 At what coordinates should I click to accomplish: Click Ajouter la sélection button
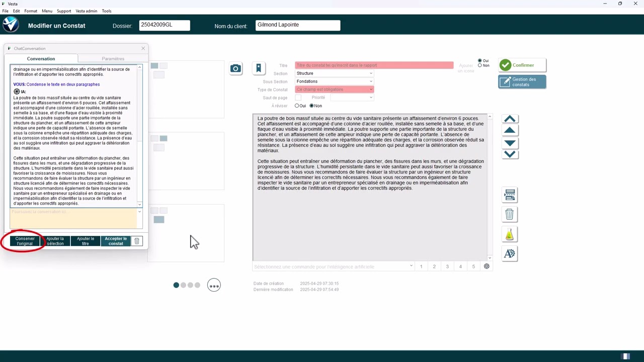click(x=55, y=241)
